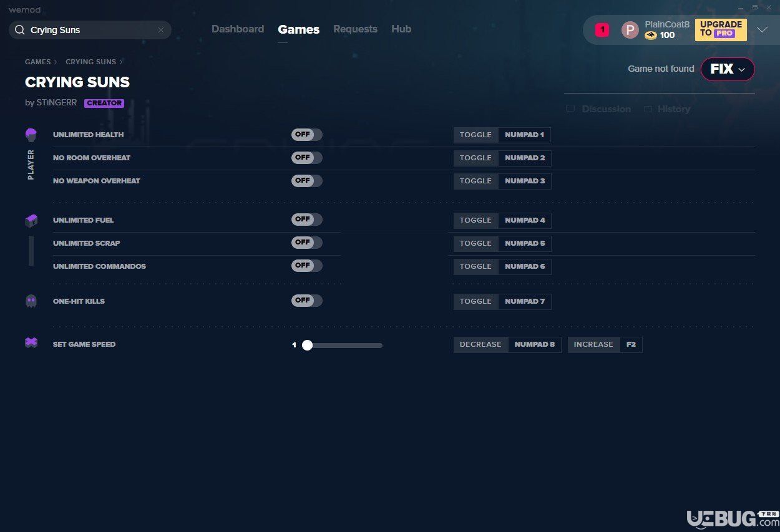This screenshot has width=780, height=532.
Task: Go to the Requests tab
Action: 355,29
